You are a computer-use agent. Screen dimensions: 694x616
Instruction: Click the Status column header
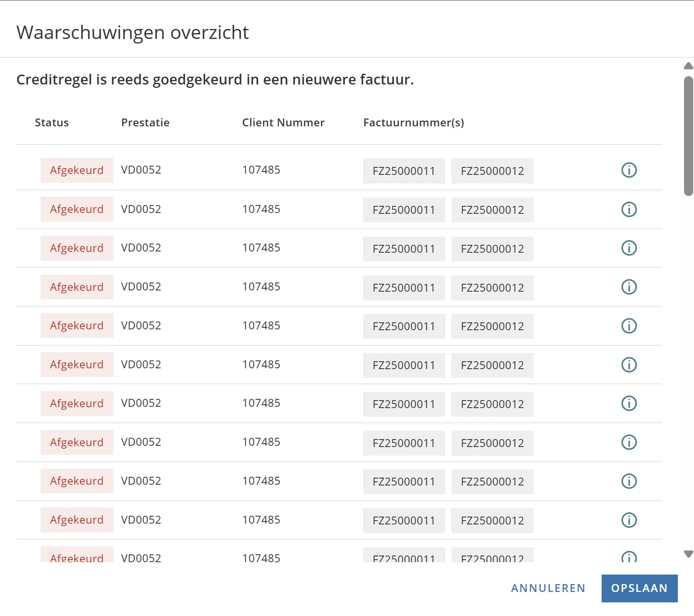(x=52, y=122)
